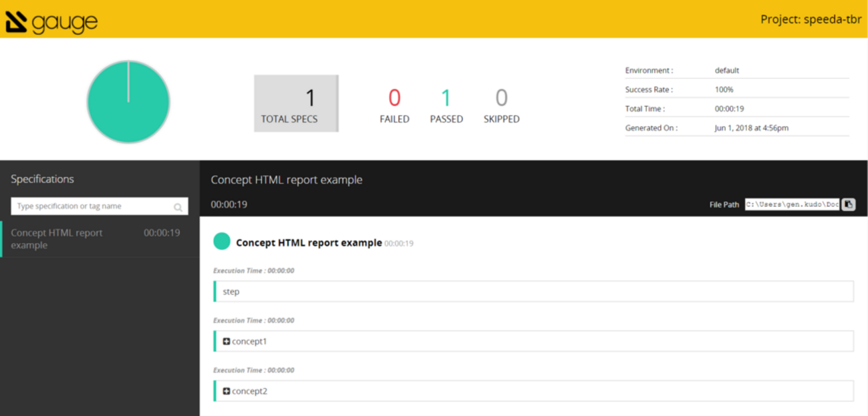Filter by Failed specs count

coord(394,106)
